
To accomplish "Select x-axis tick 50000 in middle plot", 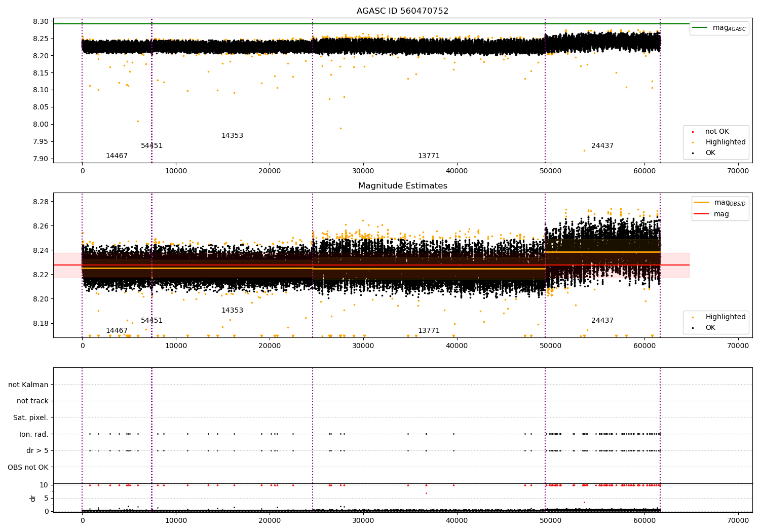I will tap(550, 346).
